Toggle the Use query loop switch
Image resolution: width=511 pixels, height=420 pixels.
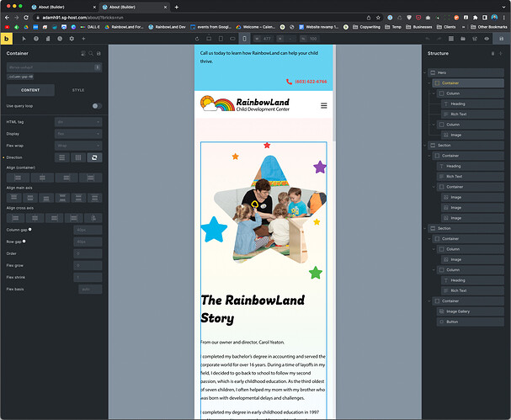tap(97, 106)
